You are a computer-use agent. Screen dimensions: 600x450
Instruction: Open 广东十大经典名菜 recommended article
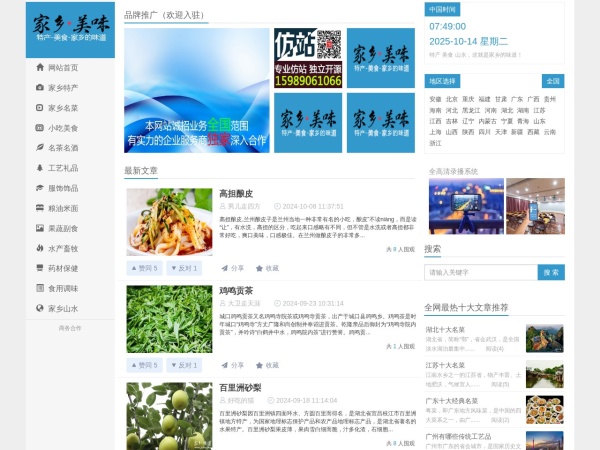point(452,401)
